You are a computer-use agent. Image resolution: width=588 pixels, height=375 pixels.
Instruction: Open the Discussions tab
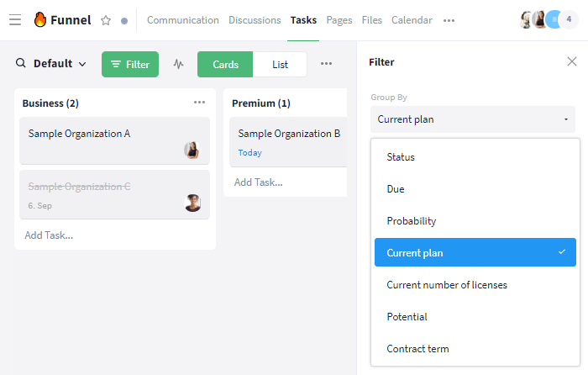coord(255,20)
